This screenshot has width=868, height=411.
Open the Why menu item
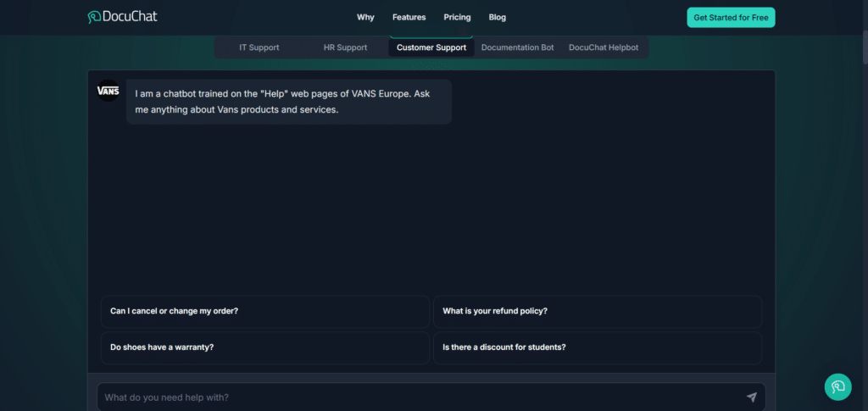coord(365,17)
